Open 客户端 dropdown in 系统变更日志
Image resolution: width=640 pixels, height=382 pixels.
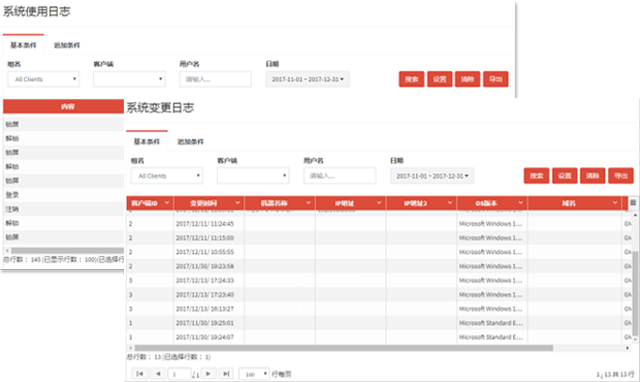pyautogui.click(x=253, y=176)
